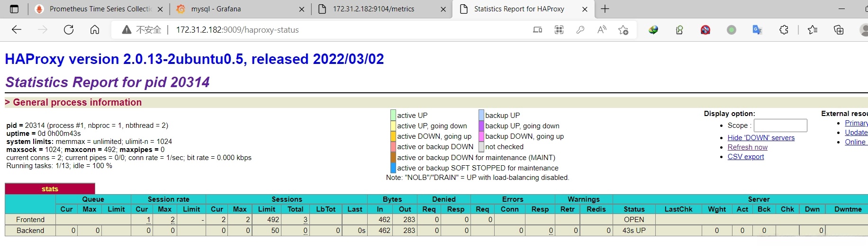
Task: Open the IDM globe extension icon
Action: tap(653, 30)
